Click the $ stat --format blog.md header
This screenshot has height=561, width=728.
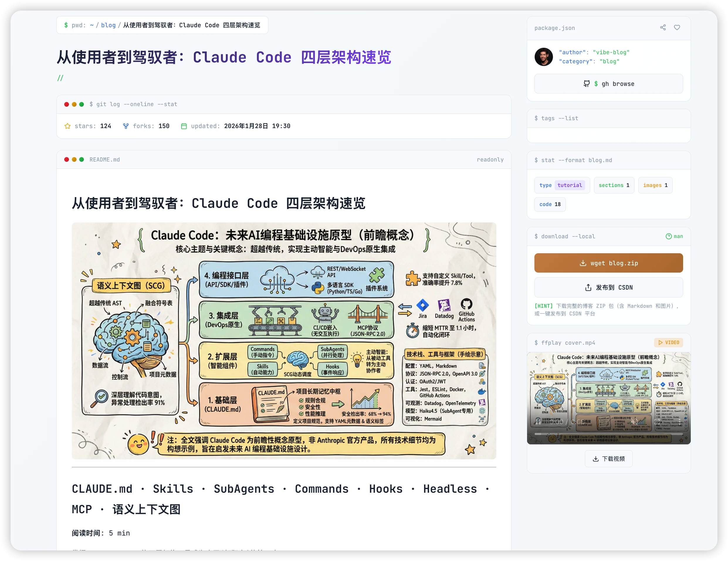pyautogui.click(x=573, y=160)
